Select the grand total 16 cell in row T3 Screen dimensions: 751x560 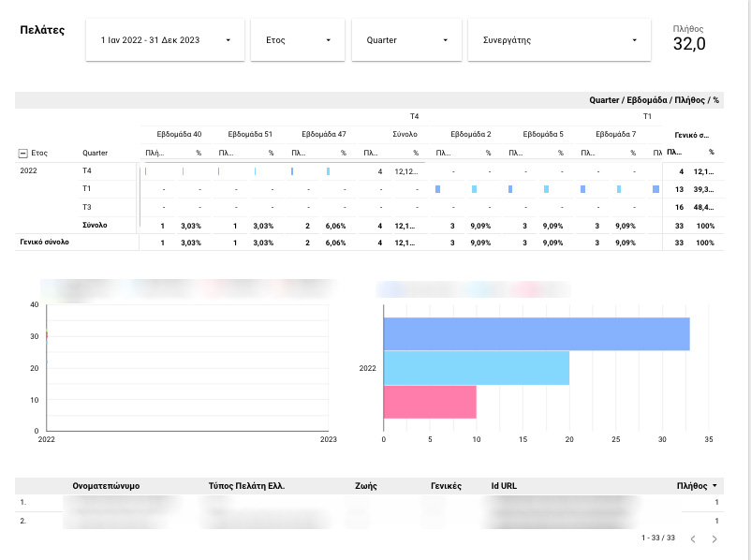coord(679,208)
